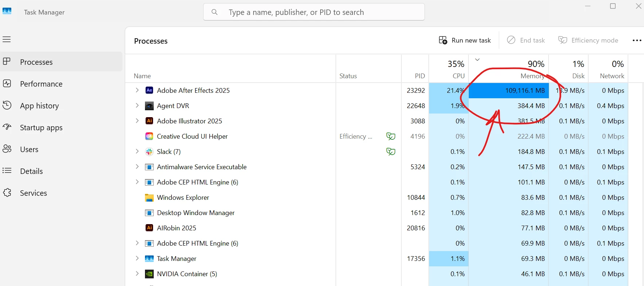Expand Antimalware Service Executable group
This screenshot has width=644, height=286.
[x=137, y=167]
